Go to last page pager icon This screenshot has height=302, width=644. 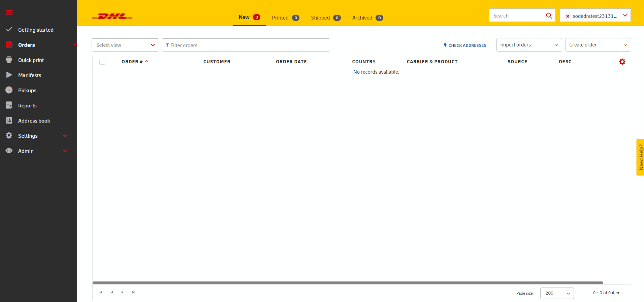point(133,292)
